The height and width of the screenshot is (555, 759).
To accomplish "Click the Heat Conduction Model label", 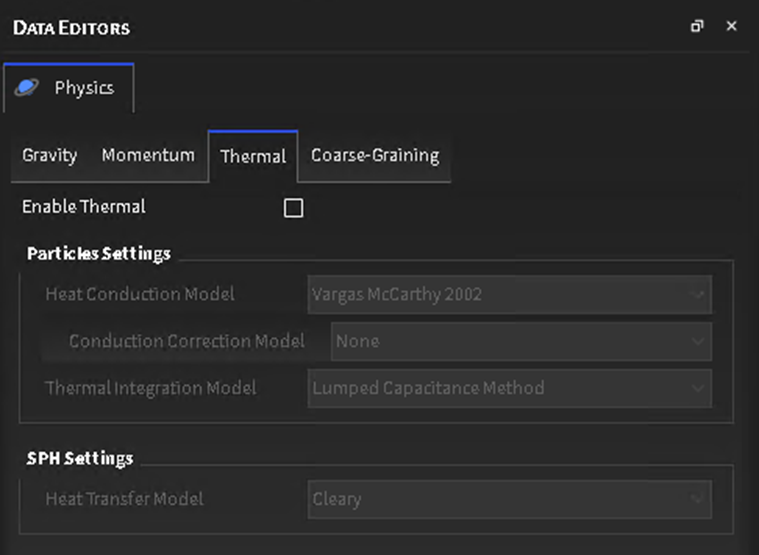I will pyautogui.click(x=140, y=295).
